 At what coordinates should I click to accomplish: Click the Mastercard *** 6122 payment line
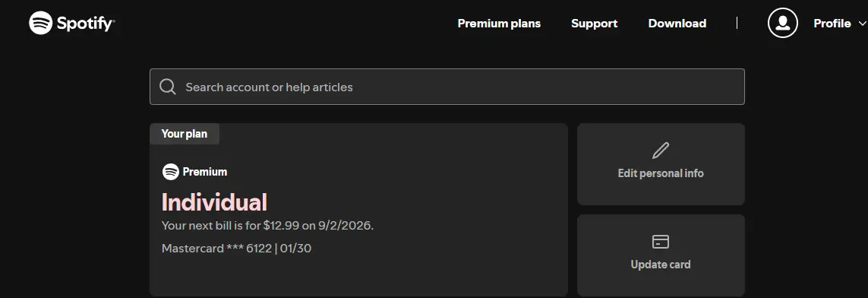(x=236, y=248)
